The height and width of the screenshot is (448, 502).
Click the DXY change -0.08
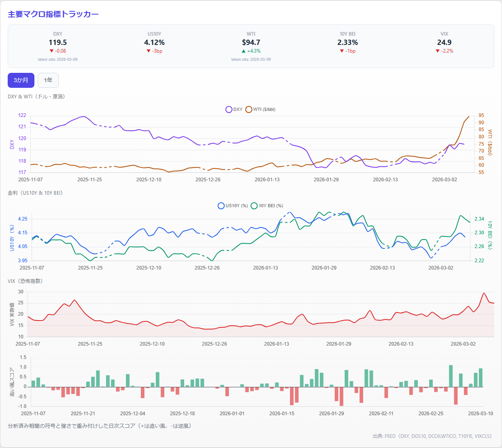(57, 51)
